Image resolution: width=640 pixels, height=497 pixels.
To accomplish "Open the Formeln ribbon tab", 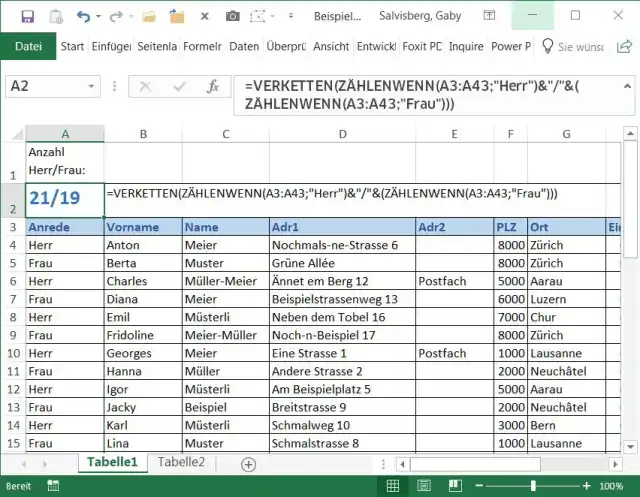I will (201, 46).
